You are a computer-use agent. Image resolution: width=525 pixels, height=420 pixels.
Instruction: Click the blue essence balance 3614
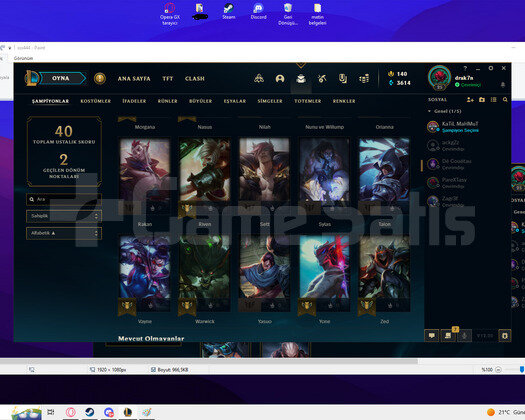(399, 83)
